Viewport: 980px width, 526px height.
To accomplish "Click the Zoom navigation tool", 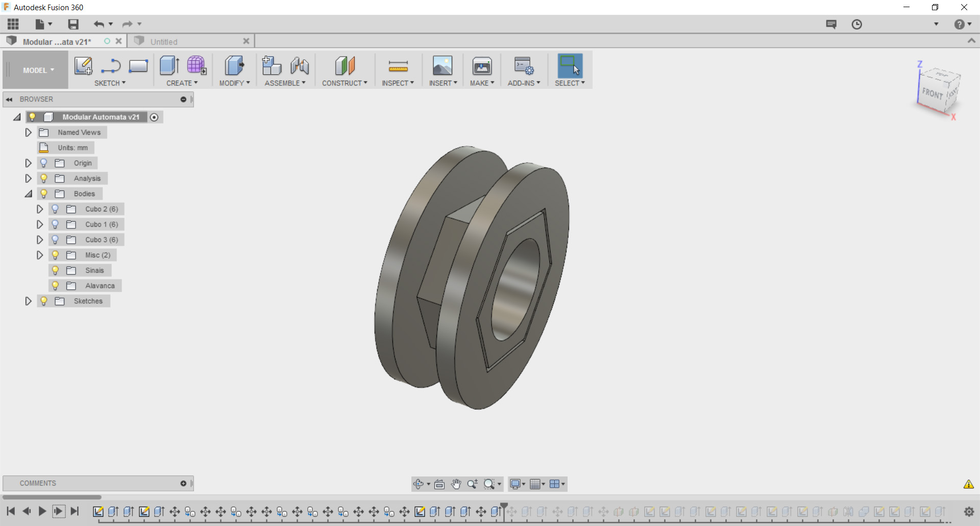I will coord(473,484).
